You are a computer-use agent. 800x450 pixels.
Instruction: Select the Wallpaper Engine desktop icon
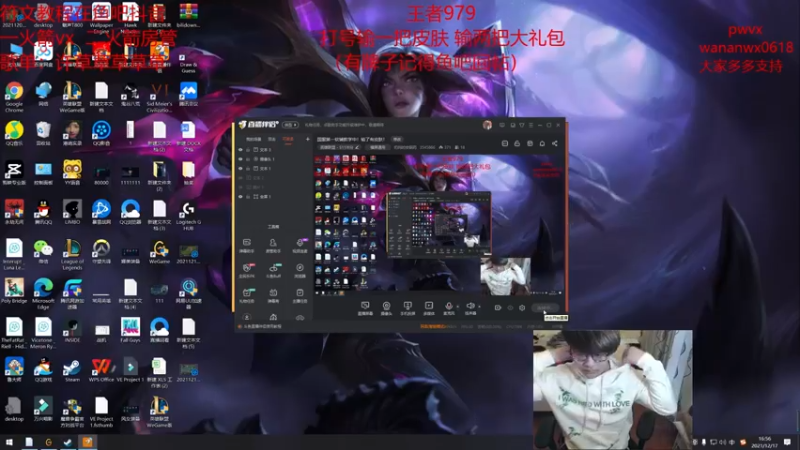point(101,17)
